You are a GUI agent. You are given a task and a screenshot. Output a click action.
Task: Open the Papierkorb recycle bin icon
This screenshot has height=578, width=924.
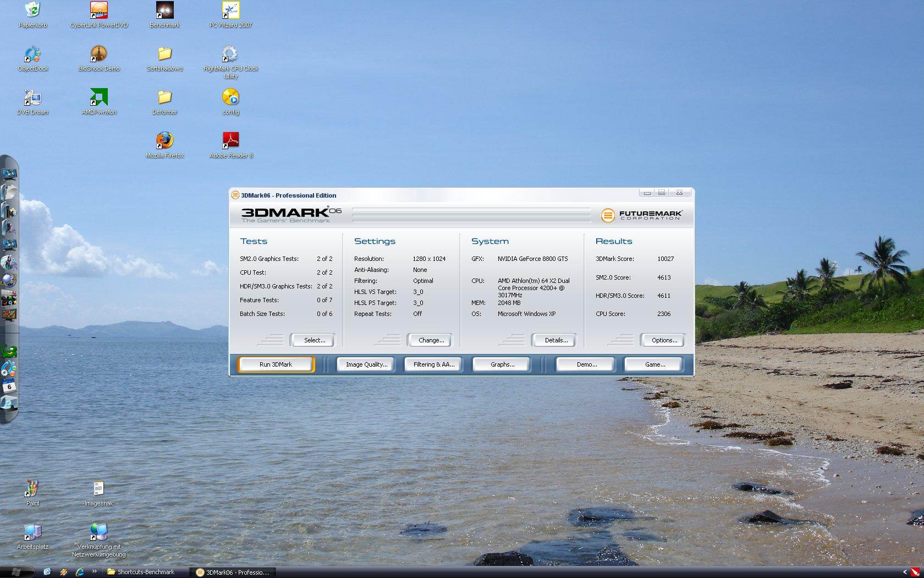pos(32,14)
